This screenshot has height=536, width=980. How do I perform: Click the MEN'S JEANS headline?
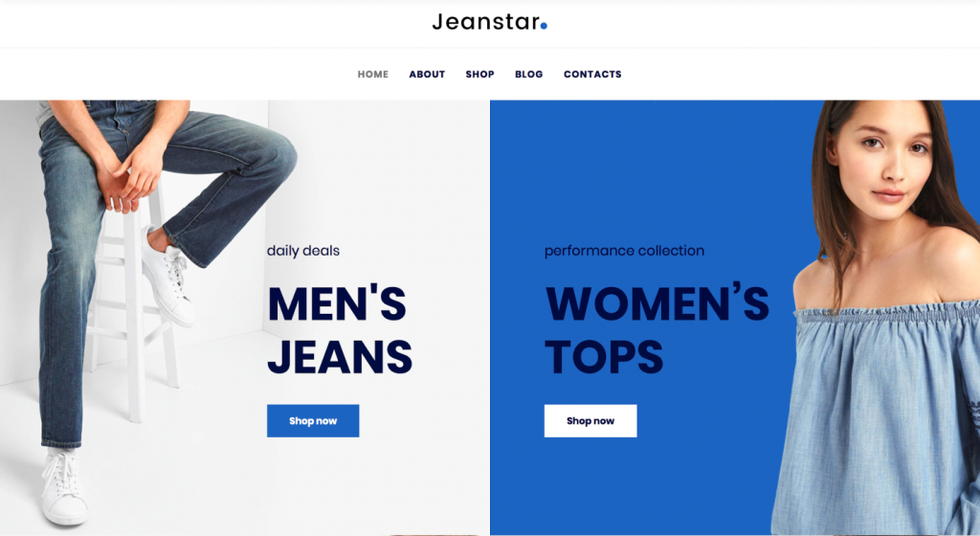[x=340, y=330]
